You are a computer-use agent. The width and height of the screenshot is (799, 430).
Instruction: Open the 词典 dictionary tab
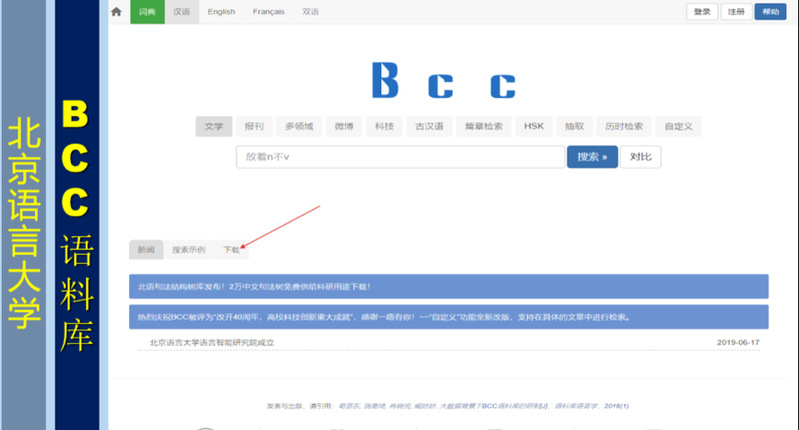coord(147,12)
